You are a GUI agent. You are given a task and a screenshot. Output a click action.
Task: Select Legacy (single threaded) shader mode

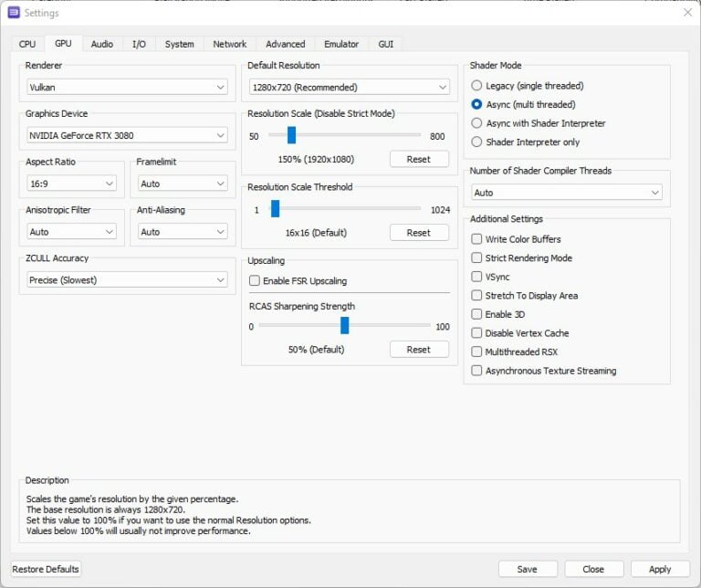pyautogui.click(x=476, y=86)
